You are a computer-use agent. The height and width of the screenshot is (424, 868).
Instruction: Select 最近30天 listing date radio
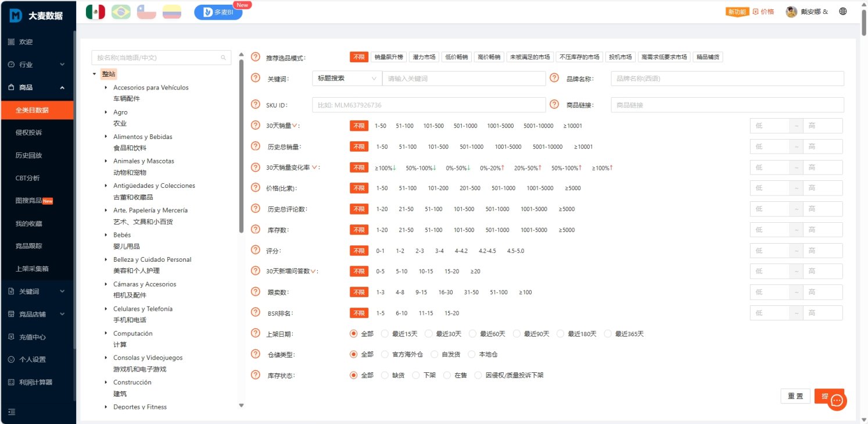pyautogui.click(x=429, y=334)
